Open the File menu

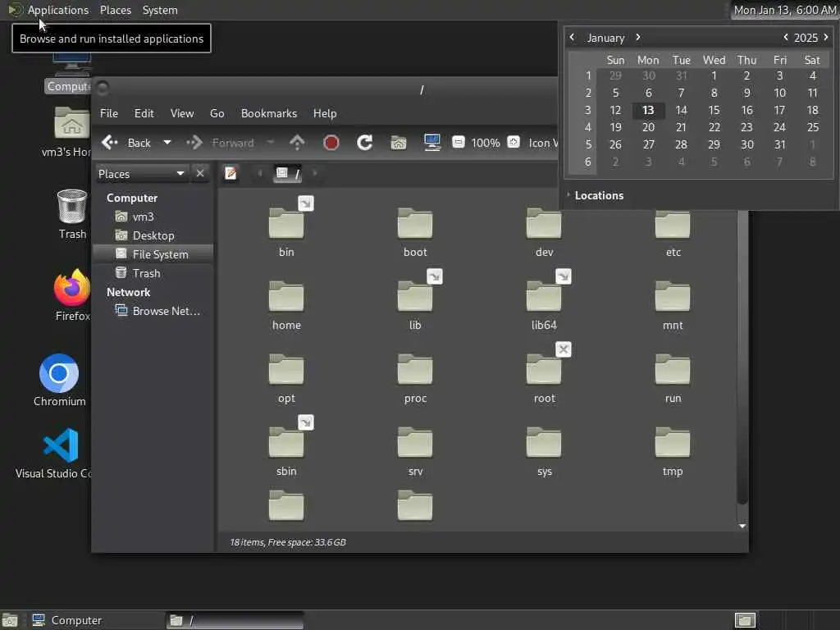pyautogui.click(x=109, y=113)
